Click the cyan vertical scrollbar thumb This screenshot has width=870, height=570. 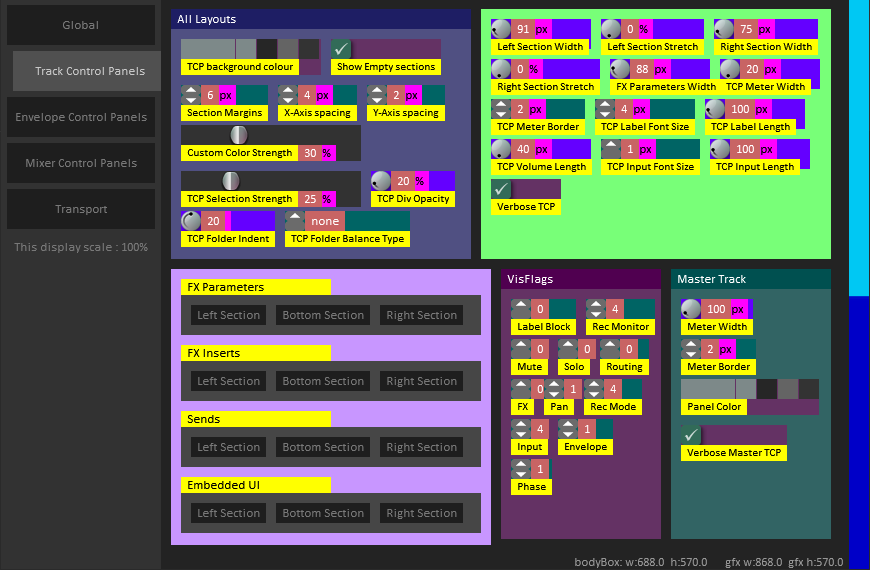859,148
